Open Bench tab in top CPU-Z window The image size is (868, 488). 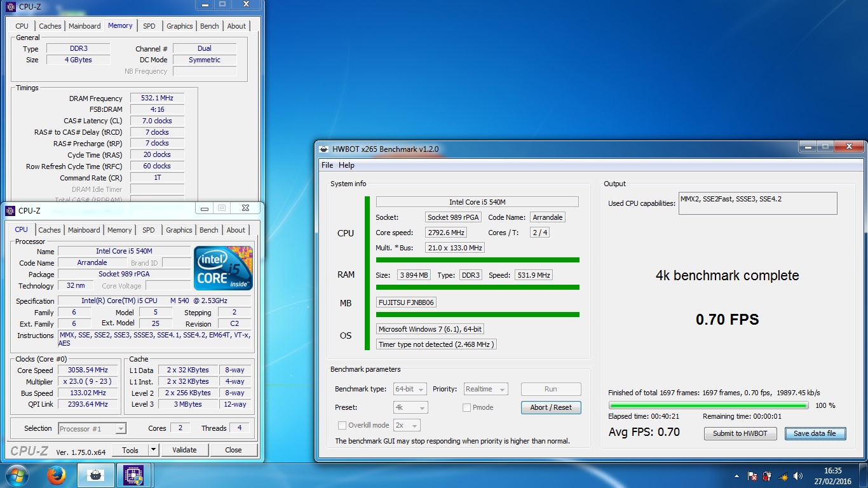click(x=210, y=26)
